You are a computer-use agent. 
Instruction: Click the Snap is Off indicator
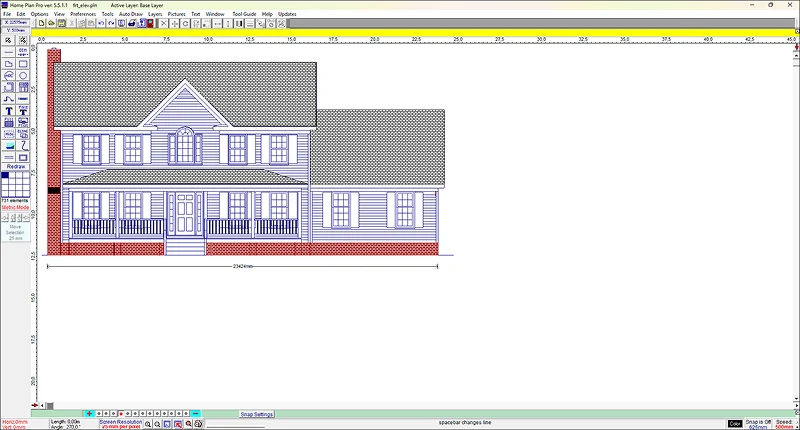point(758,424)
